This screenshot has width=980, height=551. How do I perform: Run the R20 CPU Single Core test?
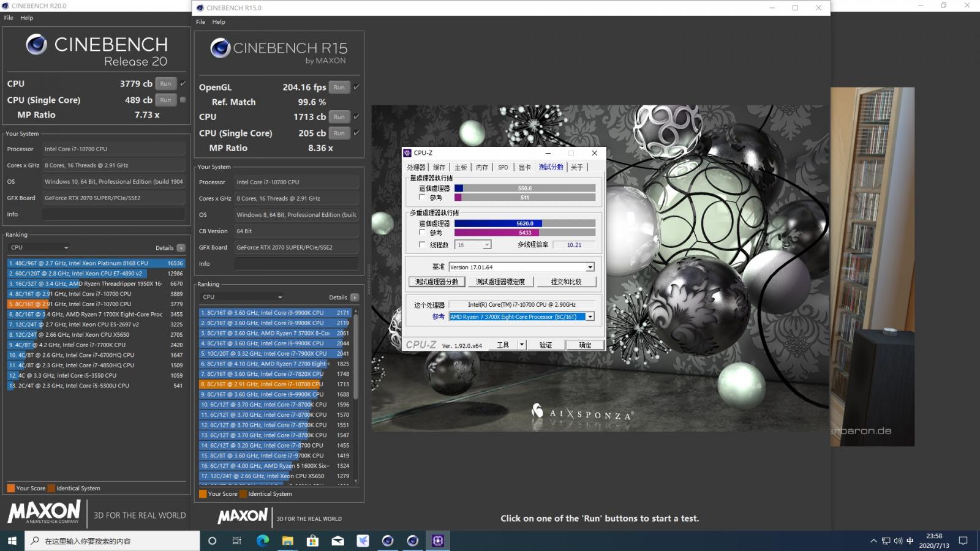pyautogui.click(x=166, y=100)
